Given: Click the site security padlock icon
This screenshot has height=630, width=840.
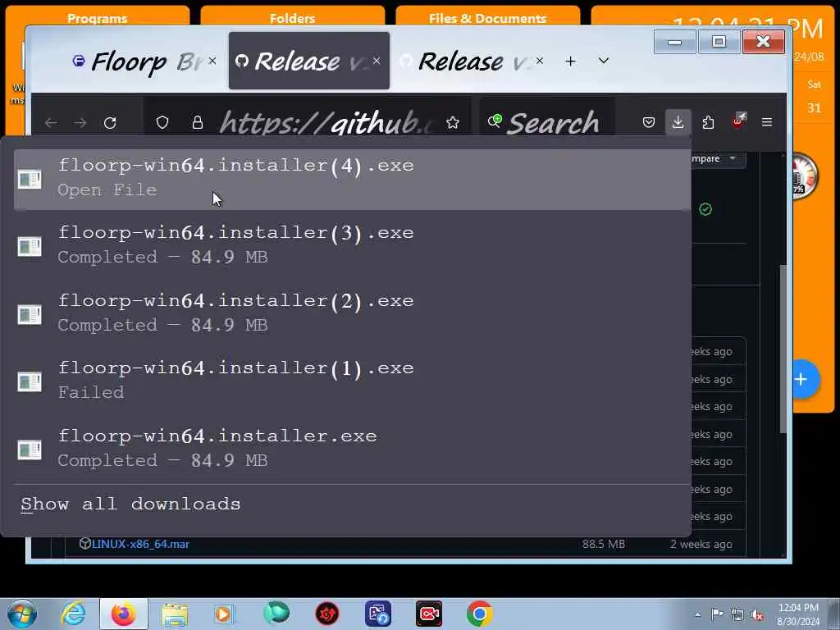Looking at the screenshot, I should point(198,123).
